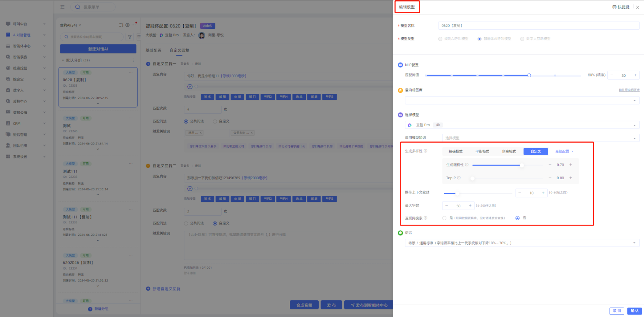
Task: Click the 快捷键 keyboard shortcut icon
Action: click(614, 7)
